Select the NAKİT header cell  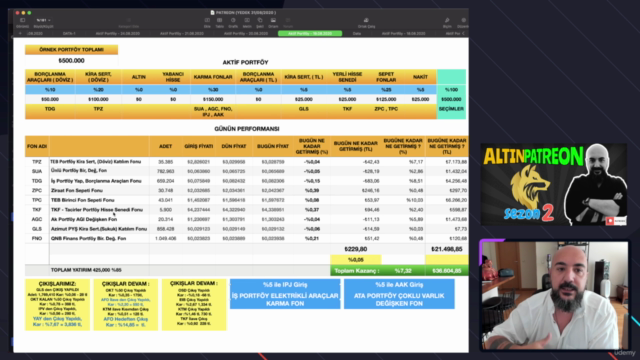pos(420,77)
